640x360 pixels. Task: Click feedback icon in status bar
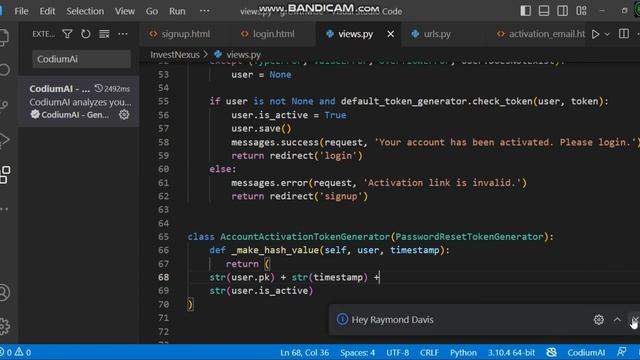[622, 352]
